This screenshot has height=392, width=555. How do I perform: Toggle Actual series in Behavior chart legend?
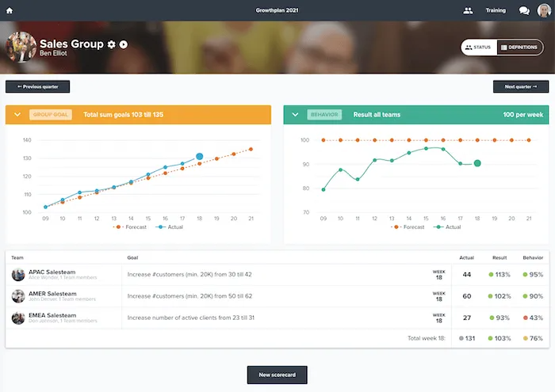448,226
